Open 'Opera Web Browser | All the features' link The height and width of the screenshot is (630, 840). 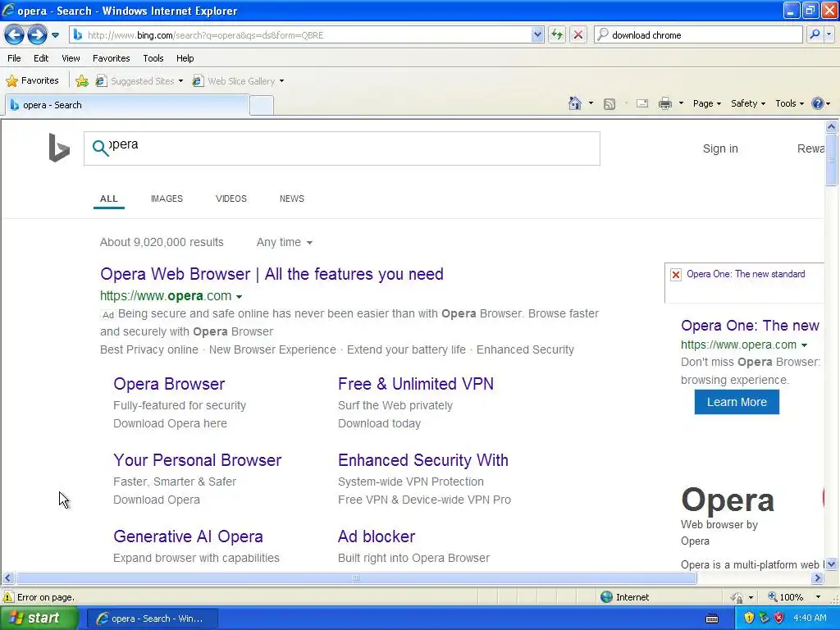pyautogui.click(x=272, y=274)
